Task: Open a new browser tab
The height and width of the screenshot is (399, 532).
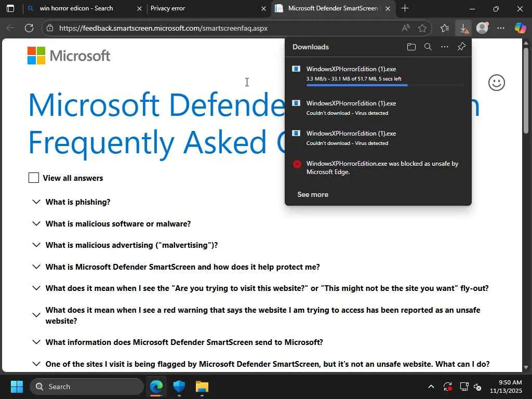Action: pyautogui.click(x=405, y=8)
